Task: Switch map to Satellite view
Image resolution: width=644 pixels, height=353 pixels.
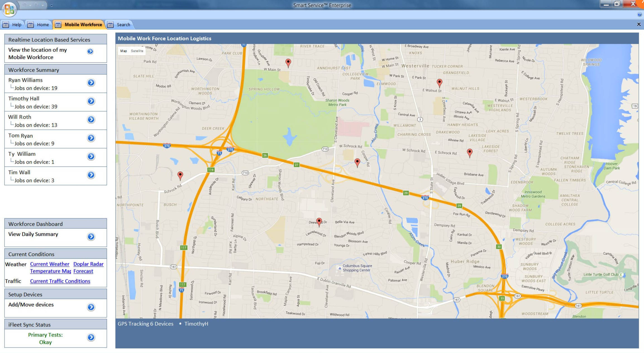Action: pos(137,51)
